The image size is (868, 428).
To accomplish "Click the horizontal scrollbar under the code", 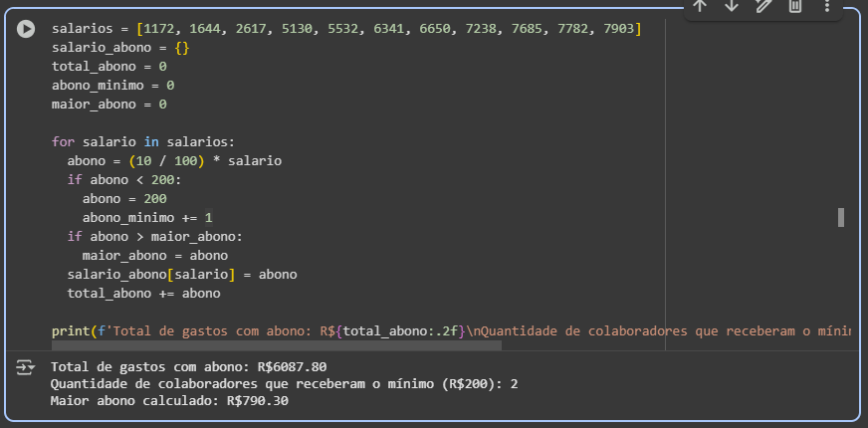I will coord(277,345).
